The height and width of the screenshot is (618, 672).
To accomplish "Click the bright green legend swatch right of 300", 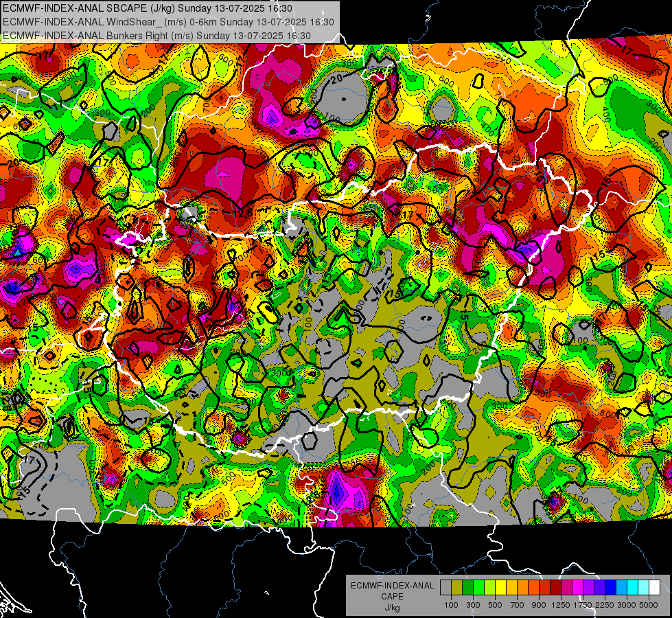I will click(x=478, y=587).
